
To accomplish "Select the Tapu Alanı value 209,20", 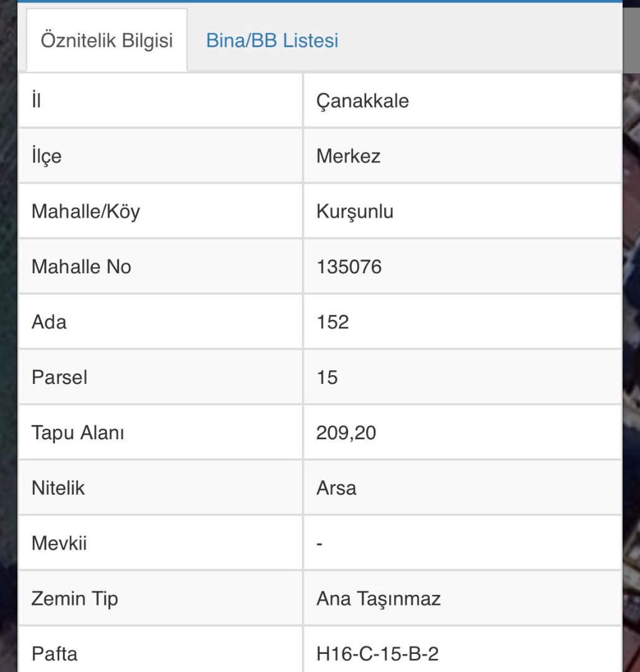I will click(346, 432).
